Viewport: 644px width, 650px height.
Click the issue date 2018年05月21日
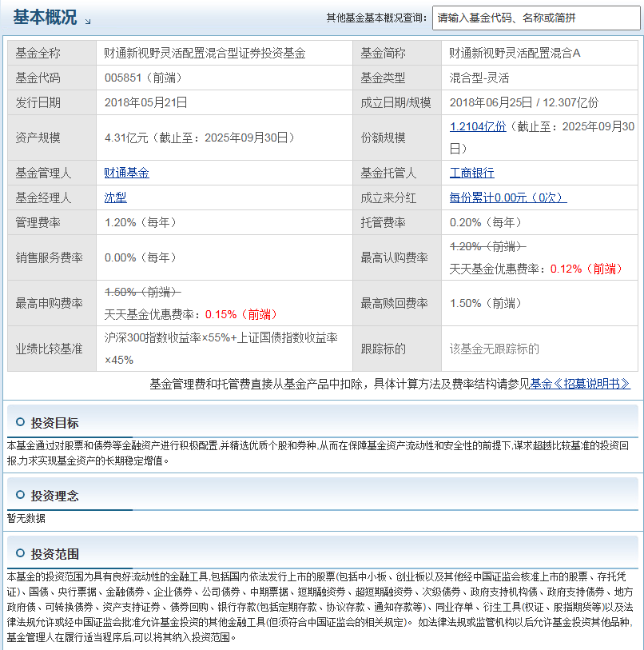[x=145, y=102]
